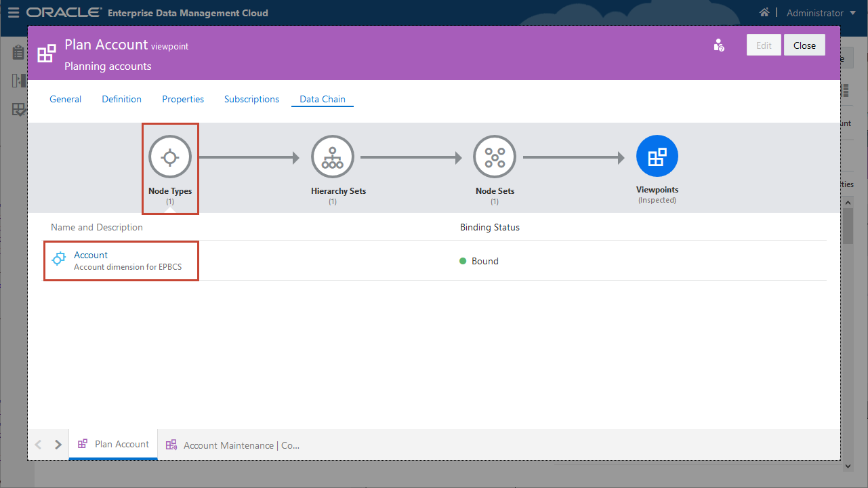This screenshot has width=868, height=488.
Task: View the Subscriptions tab
Action: (x=252, y=99)
